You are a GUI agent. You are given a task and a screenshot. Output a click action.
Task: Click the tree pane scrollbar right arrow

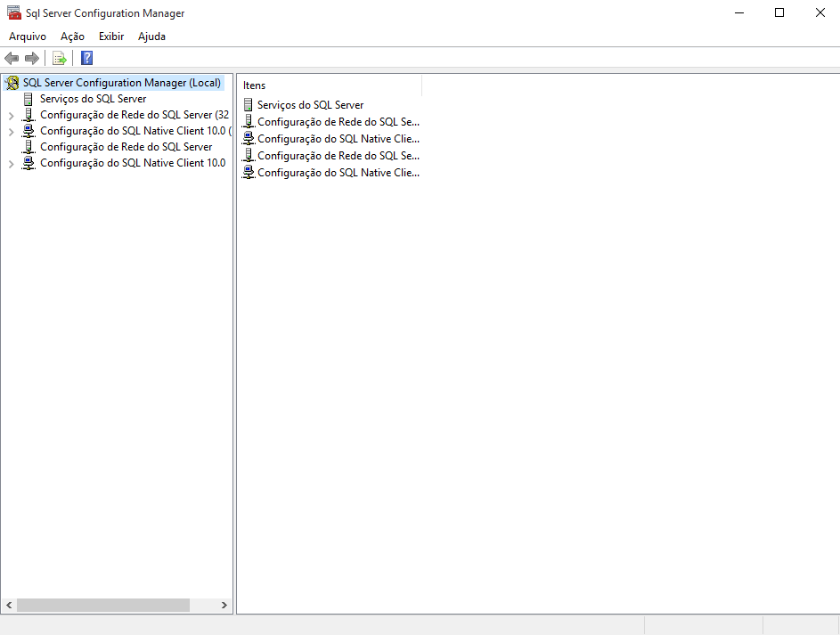(x=224, y=606)
